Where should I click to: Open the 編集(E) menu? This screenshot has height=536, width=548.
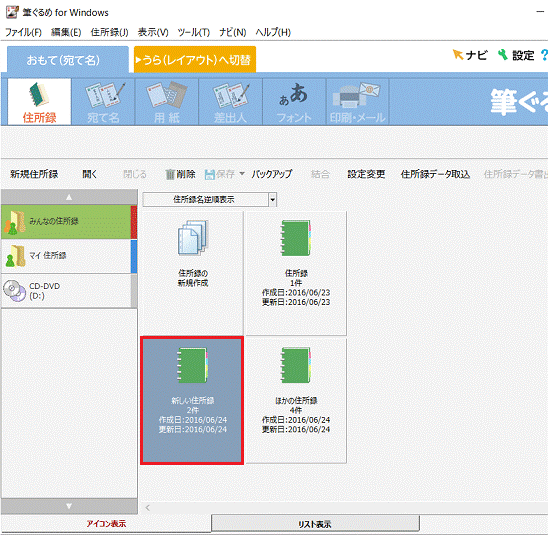tap(66, 32)
